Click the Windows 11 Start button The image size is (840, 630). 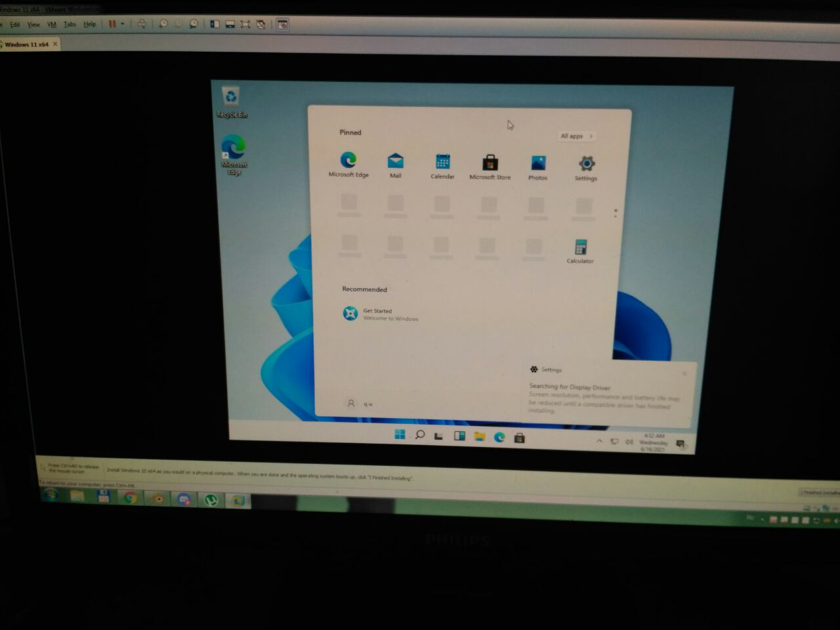point(400,434)
